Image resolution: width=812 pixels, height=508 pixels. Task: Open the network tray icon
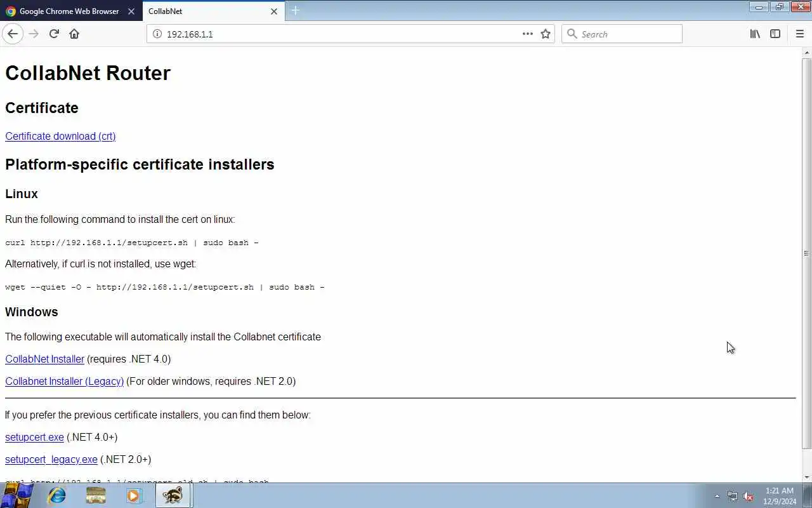pos(733,496)
